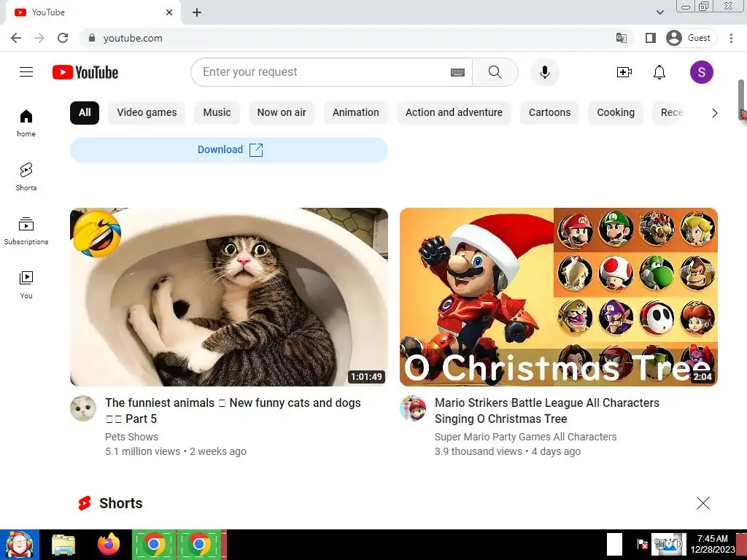Select the Now on air chip
The image size is (747, 560).
[282, 113]
